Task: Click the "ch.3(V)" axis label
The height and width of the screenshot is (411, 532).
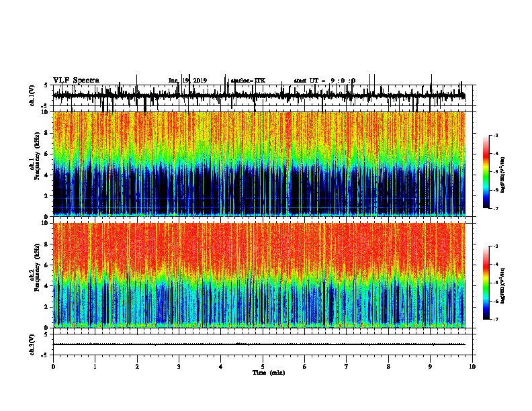Action: pyautogui.click(x=32, y=345)
